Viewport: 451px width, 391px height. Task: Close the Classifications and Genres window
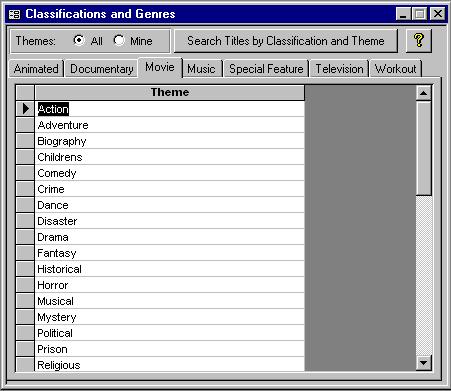pos(437,14)
